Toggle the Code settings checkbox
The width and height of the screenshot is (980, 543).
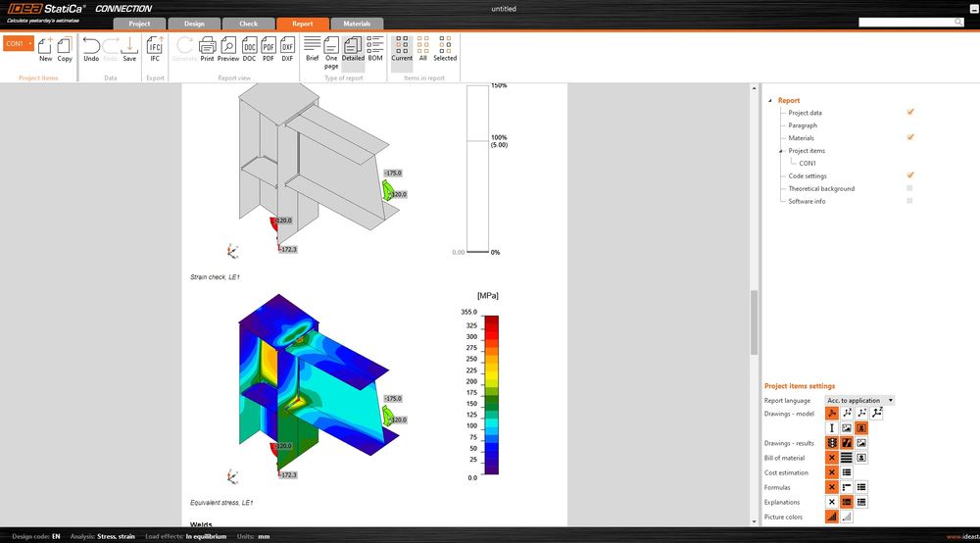click(910, 175)
